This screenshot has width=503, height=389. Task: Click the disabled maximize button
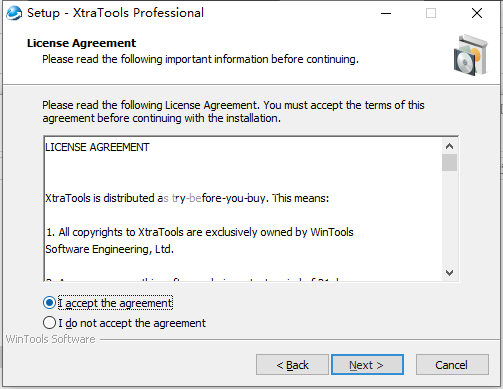coord(431,13)
